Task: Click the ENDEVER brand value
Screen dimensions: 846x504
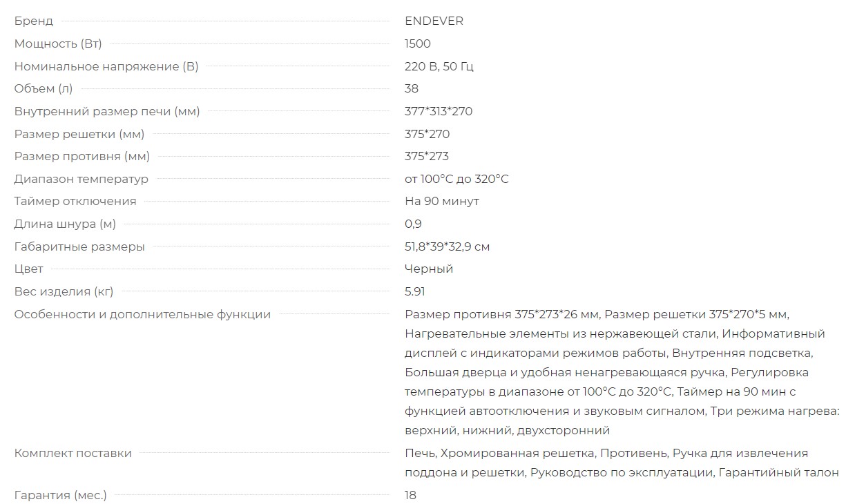Action: tap(434, 21)
